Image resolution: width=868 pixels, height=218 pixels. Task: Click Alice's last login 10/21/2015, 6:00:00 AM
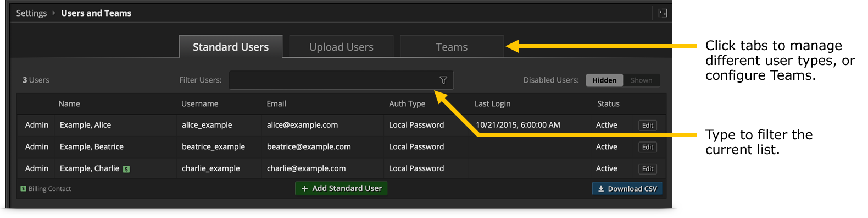click(x=518, y=125)
